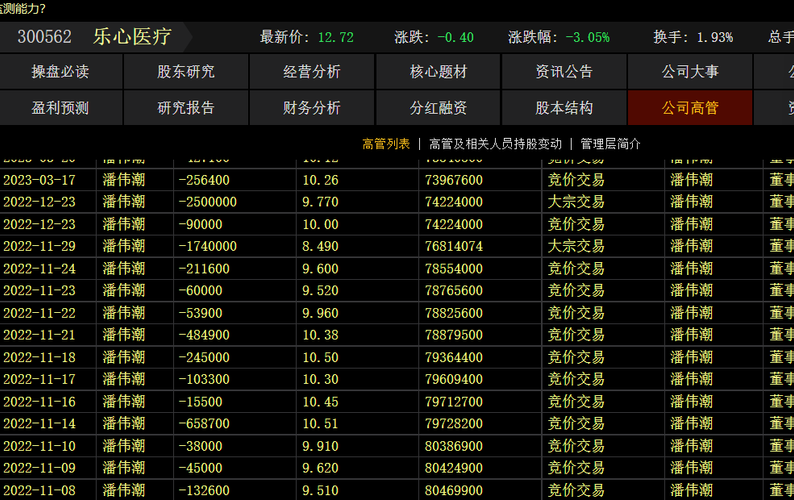Image resolution: width=794 pixels, height=500 pixels.
Task: Open the 盈利预测 tab
Action: coord(60,108)
